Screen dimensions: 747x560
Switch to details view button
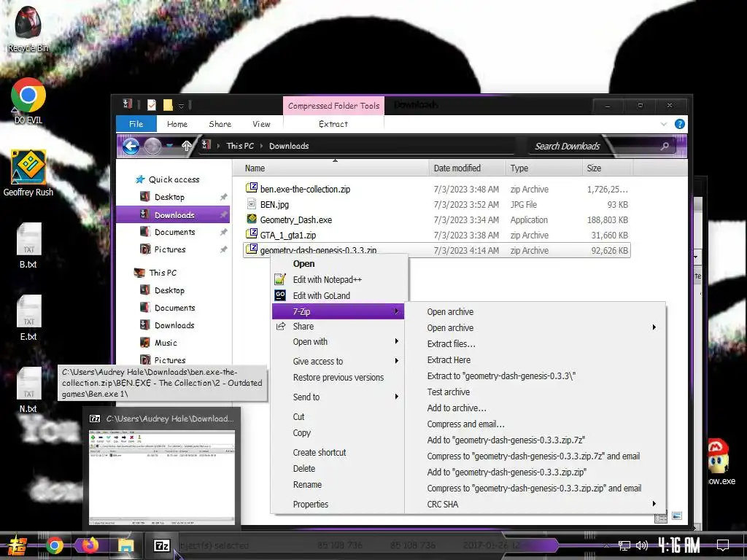pyautogui.click(x=661, y=518)
